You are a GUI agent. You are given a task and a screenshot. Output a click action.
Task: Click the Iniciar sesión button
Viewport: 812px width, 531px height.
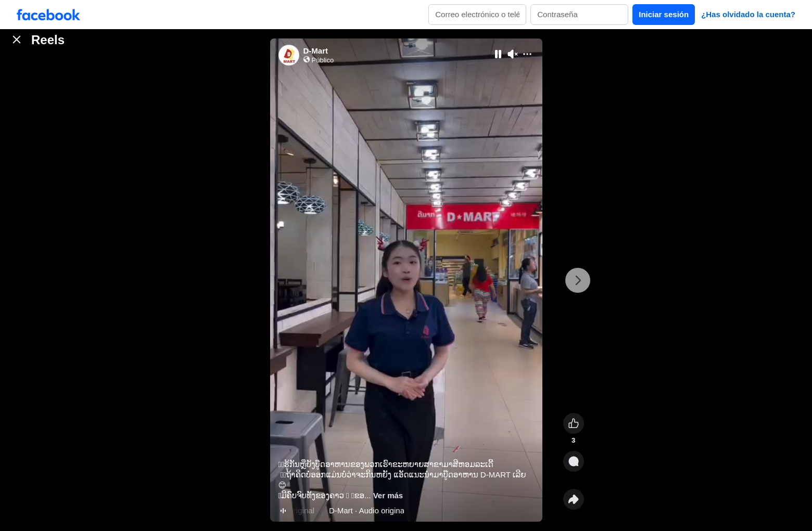click(x=664, y=15)
